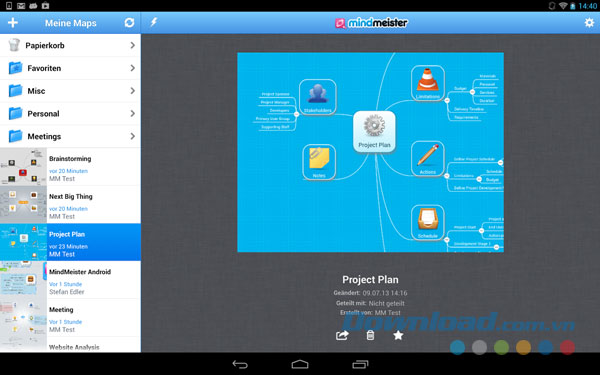
Task: Select Notes sticky node in preview
Action: click(319, 162)
